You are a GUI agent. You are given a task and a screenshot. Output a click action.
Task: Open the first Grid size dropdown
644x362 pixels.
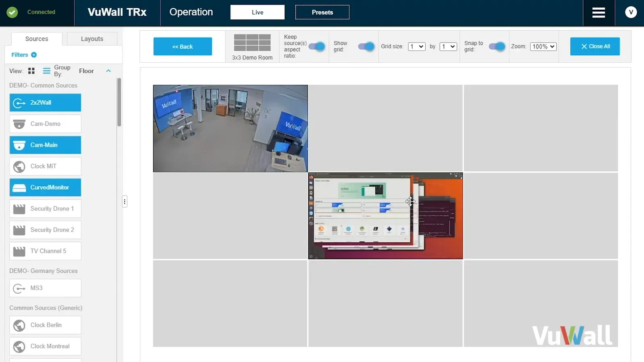[416, 46]
